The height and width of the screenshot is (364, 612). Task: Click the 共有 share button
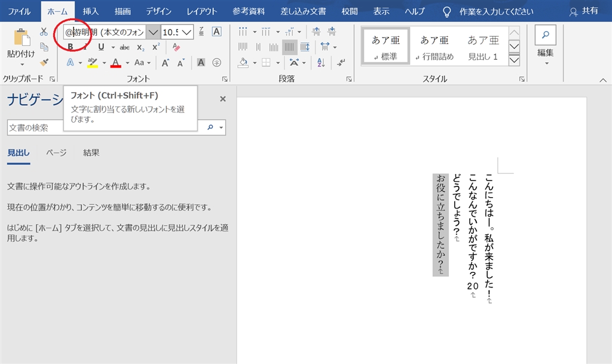(584, 11)
